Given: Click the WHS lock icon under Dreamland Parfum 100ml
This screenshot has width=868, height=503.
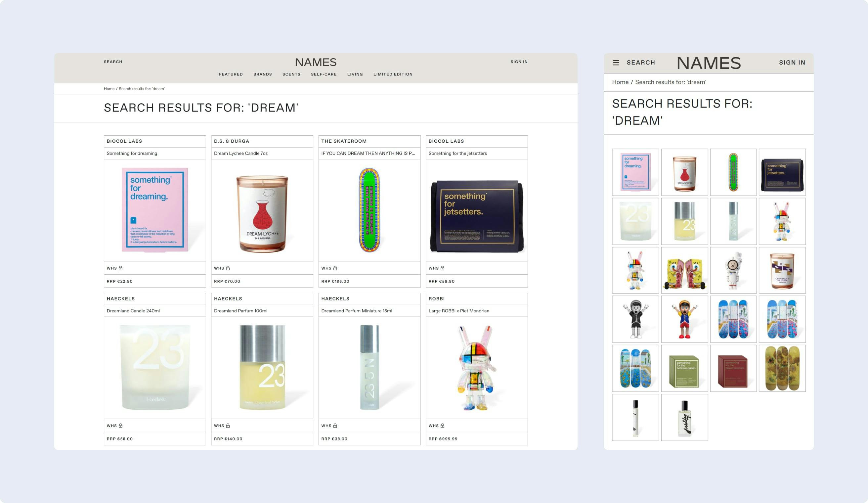Looking at the screenshot, I should [228, 426].
